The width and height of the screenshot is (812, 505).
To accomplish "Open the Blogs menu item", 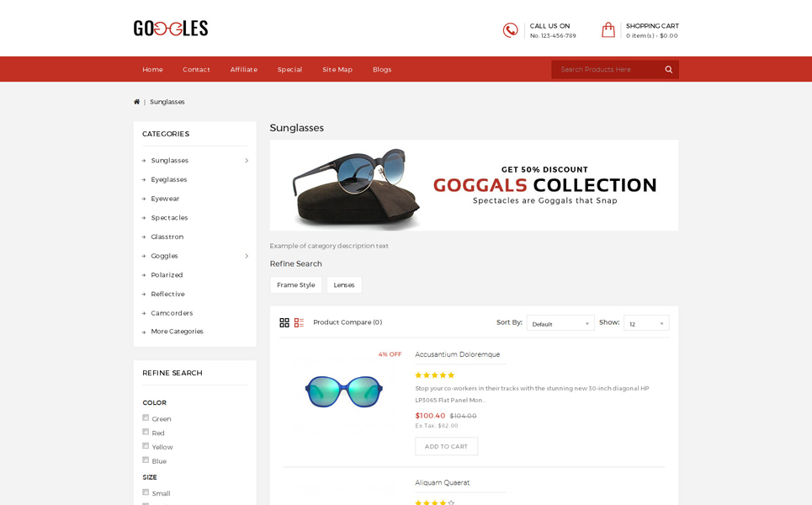I will pyautogui.click(x=382, y=69).
